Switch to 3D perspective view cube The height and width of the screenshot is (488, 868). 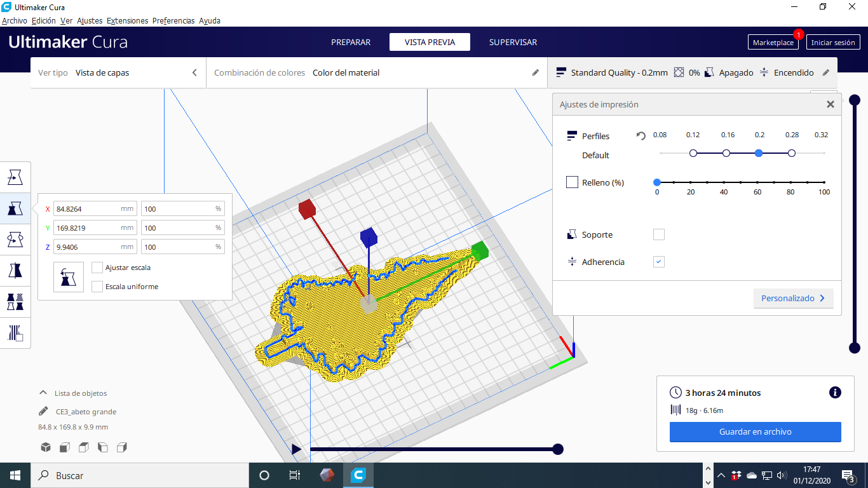(46, 447)
